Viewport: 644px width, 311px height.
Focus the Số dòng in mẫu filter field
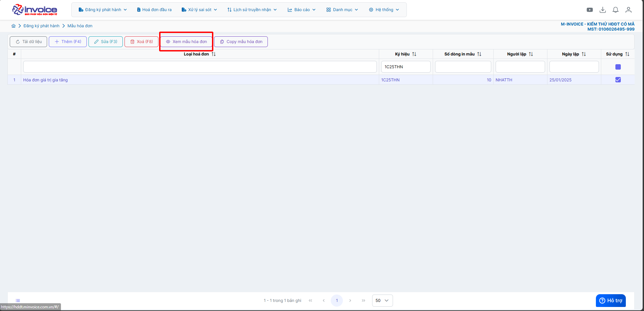[463, 67]
